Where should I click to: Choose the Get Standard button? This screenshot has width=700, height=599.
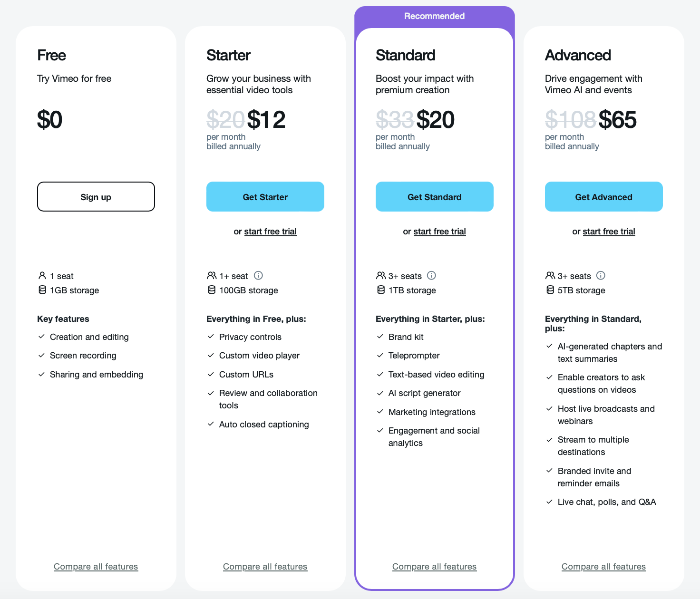coord(434,197)
